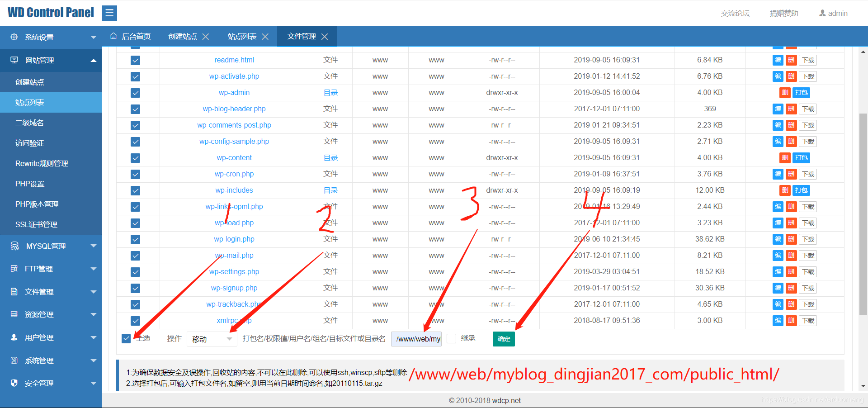868x408 pixels.
Task: Uncheck the readme.html row checkbox
Action: [135, 60]
